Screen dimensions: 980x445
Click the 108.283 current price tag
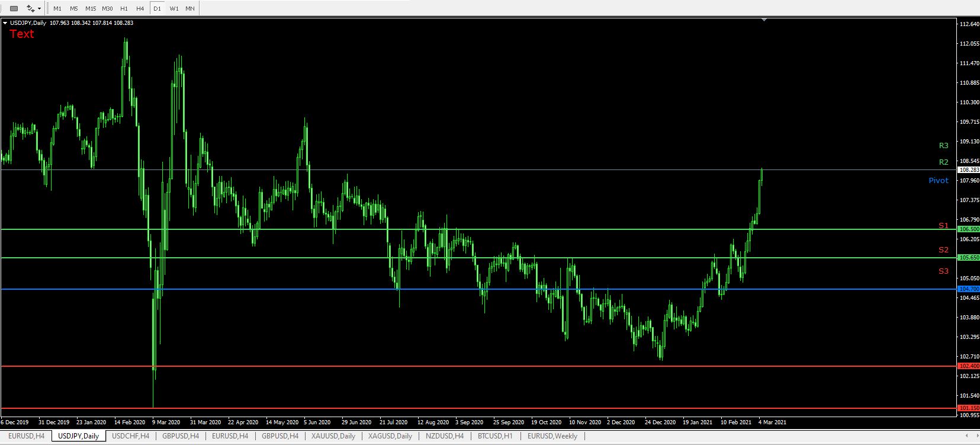point(969,170)
